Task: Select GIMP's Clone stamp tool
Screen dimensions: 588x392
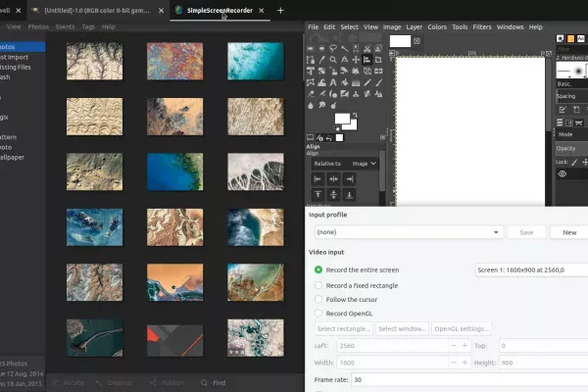Action: pyautogui.click(x=356, y=94)
